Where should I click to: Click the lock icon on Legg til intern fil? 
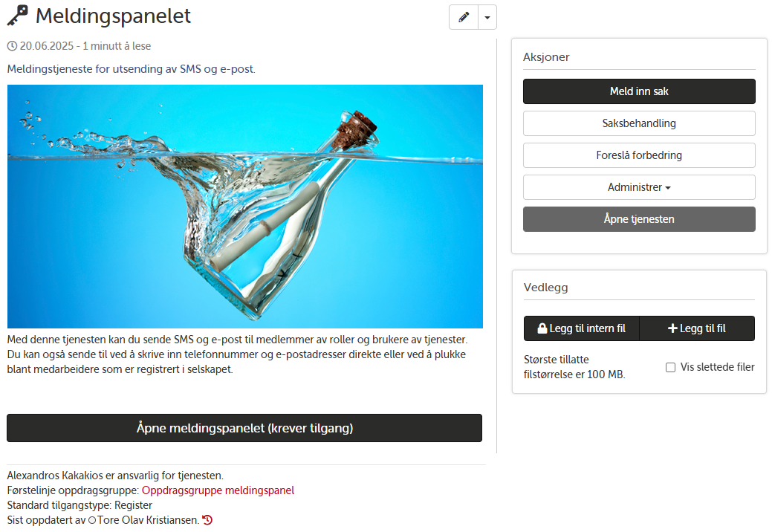pyautogui.click(x=542, y=328)
